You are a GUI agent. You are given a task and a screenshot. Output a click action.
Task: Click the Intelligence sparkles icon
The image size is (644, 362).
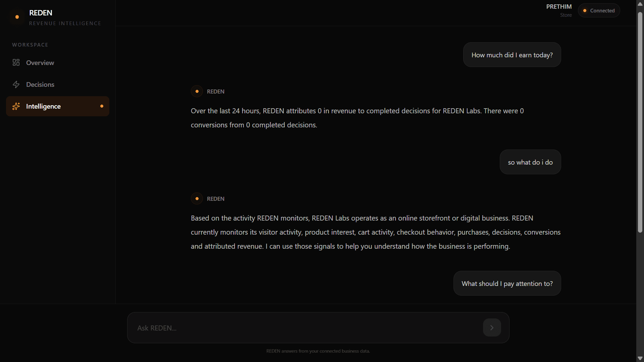coord(16,106)
